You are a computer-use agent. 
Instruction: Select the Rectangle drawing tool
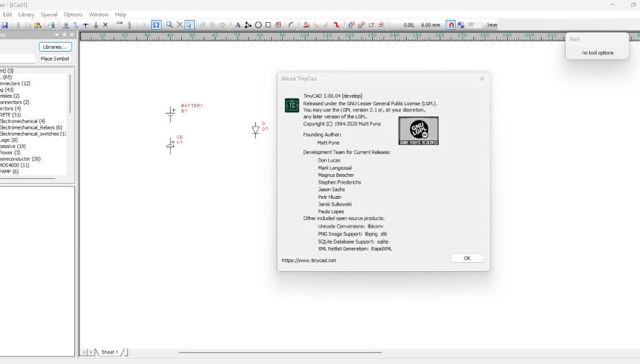click(x=268, y=25)
